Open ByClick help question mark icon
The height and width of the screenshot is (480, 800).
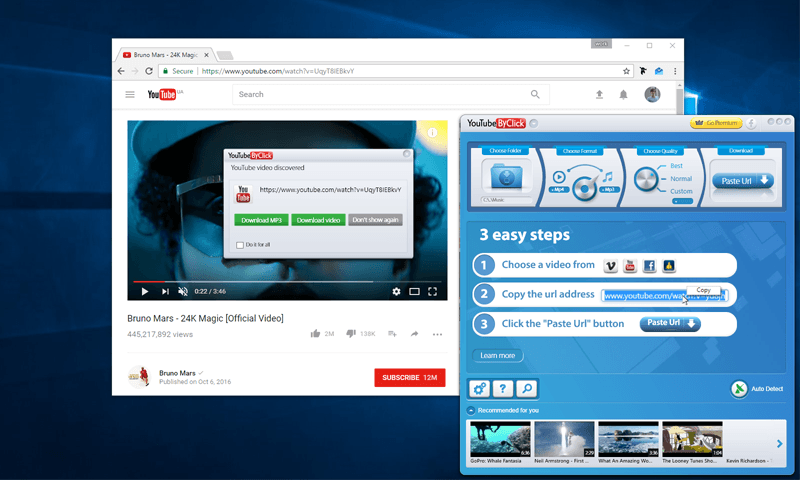click(x=503, y=389)
